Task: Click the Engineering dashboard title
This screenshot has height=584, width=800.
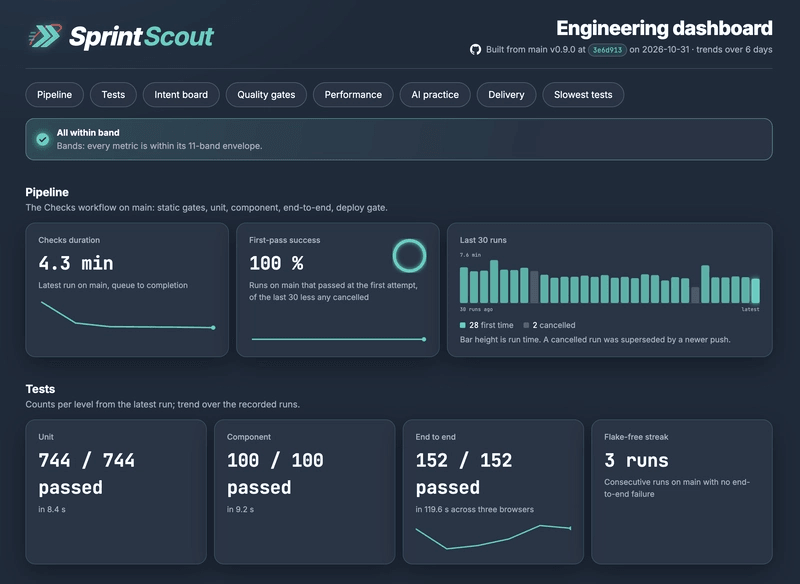Action: coord(664,29)
